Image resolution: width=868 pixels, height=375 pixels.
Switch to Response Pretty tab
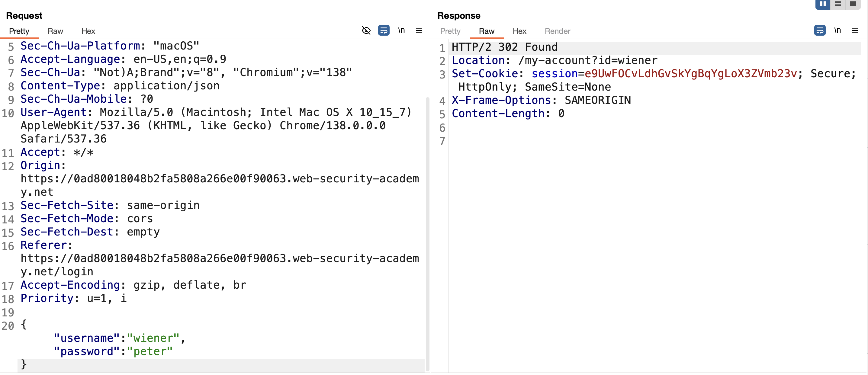[x=450, y=31]
